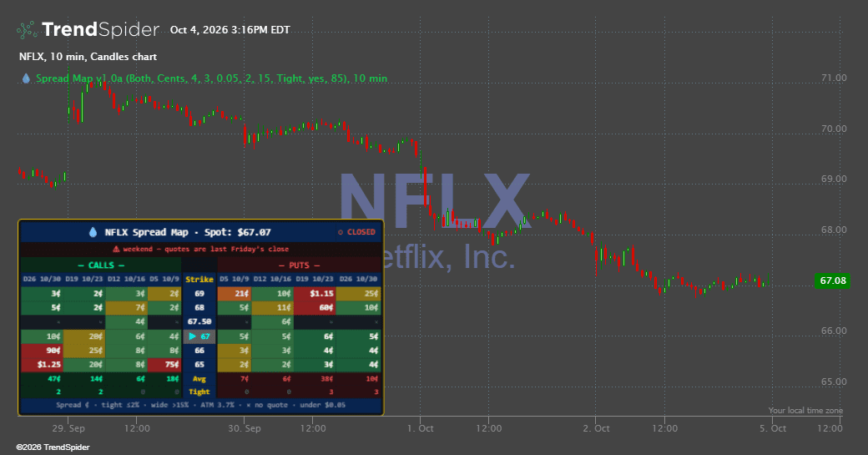Click the calls D5 10/9 column header

164,279
